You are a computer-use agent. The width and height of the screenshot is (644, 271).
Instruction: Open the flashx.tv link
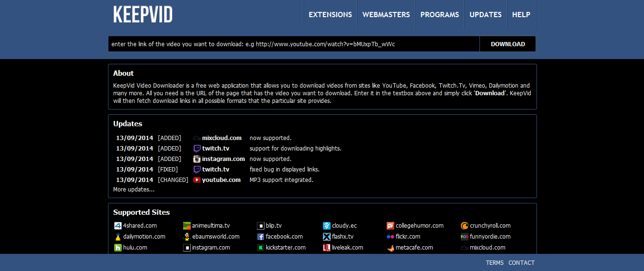pyautogui.click(x=343, y=237)
